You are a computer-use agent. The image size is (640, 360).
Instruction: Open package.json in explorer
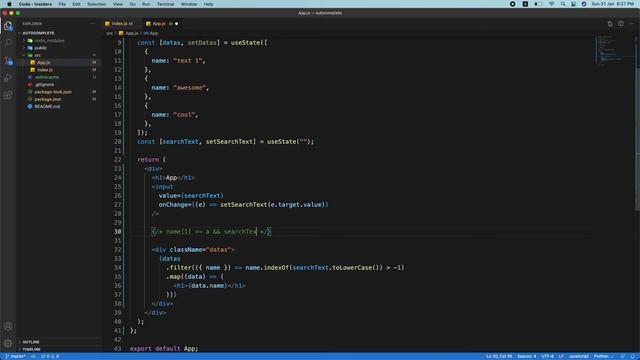point(48,99)
